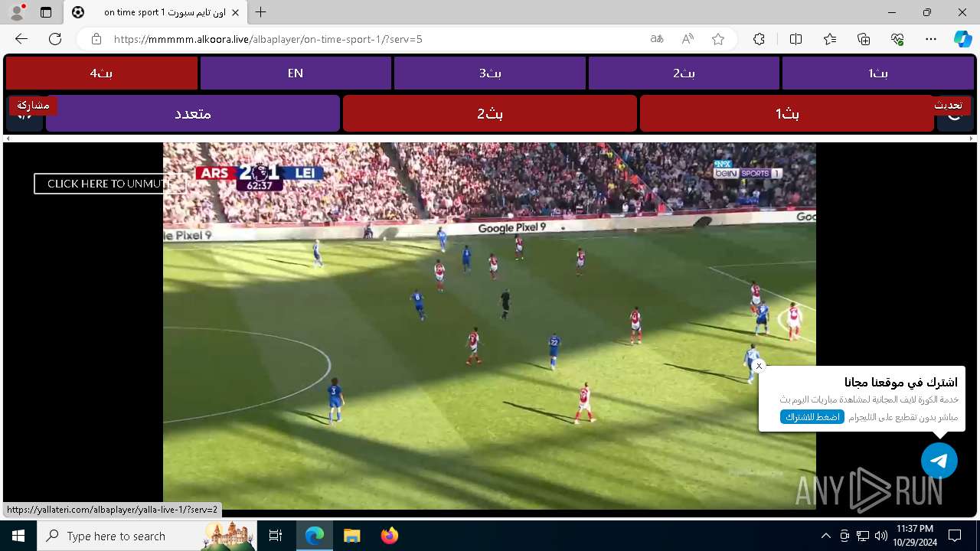Open network status tray icon
Image resolution: width=980 pixels, height=551 pixels.
click(x=863, y=536)
